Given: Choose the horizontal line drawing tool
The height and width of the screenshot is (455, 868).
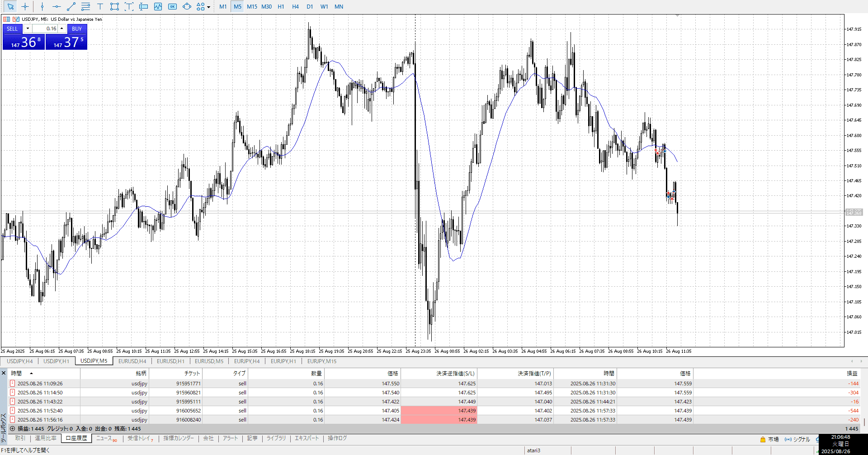Looking at the screenshot, I should click(x=57, y=7).
